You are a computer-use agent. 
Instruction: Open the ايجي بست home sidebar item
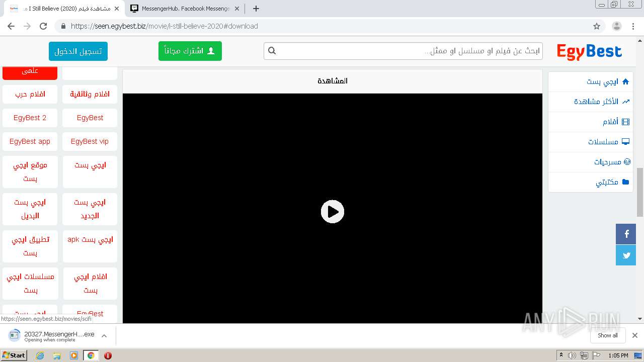591,81
